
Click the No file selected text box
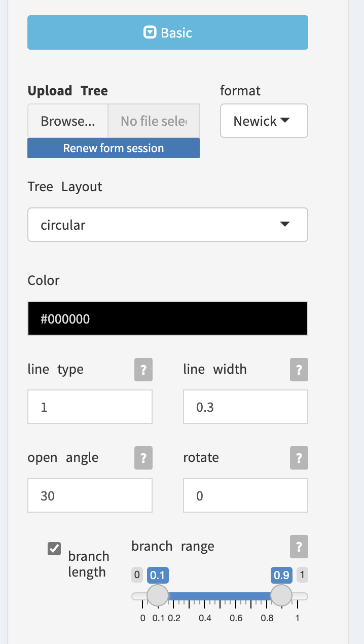(154, 121)
